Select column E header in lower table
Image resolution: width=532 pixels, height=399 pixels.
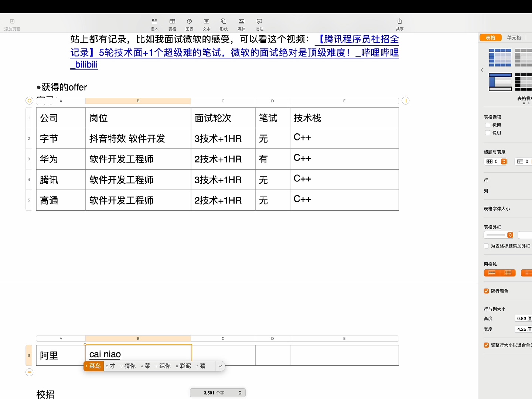344,338
